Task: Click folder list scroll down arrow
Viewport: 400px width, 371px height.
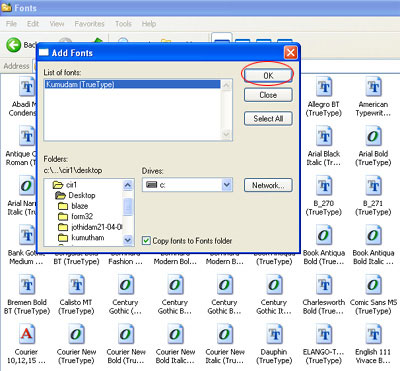Action: [128, 239]
